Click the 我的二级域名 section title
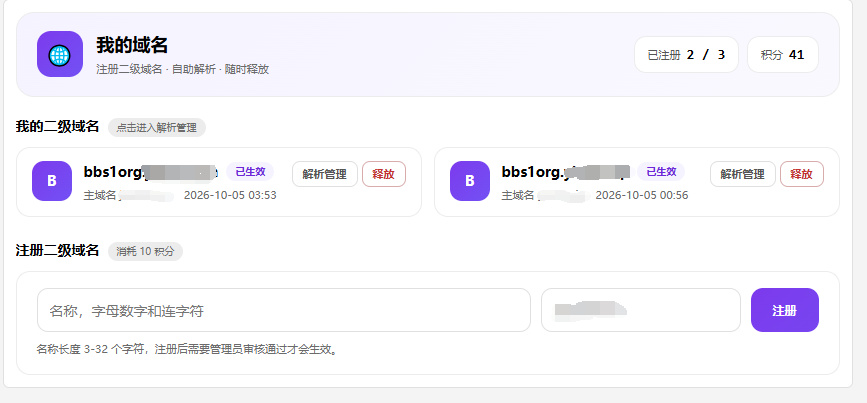Image resolution: width=867 pixels, height=403 pixels. point(58,127)
